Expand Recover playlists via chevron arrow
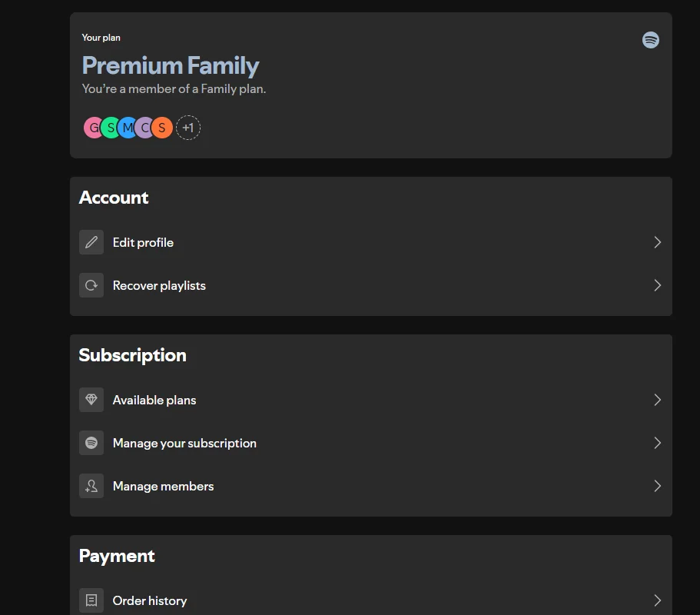The height and width of the screenshot is (615, 700). [657, 285]
